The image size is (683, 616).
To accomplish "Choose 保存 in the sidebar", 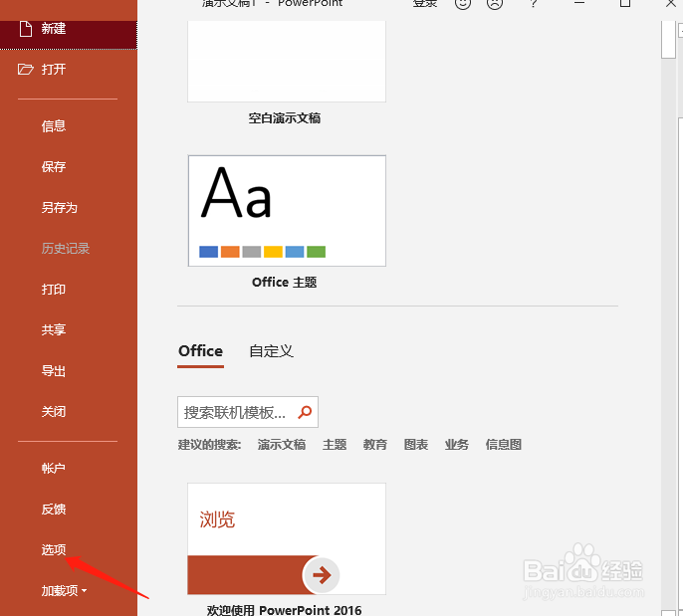I will click(x=54, y=167).
